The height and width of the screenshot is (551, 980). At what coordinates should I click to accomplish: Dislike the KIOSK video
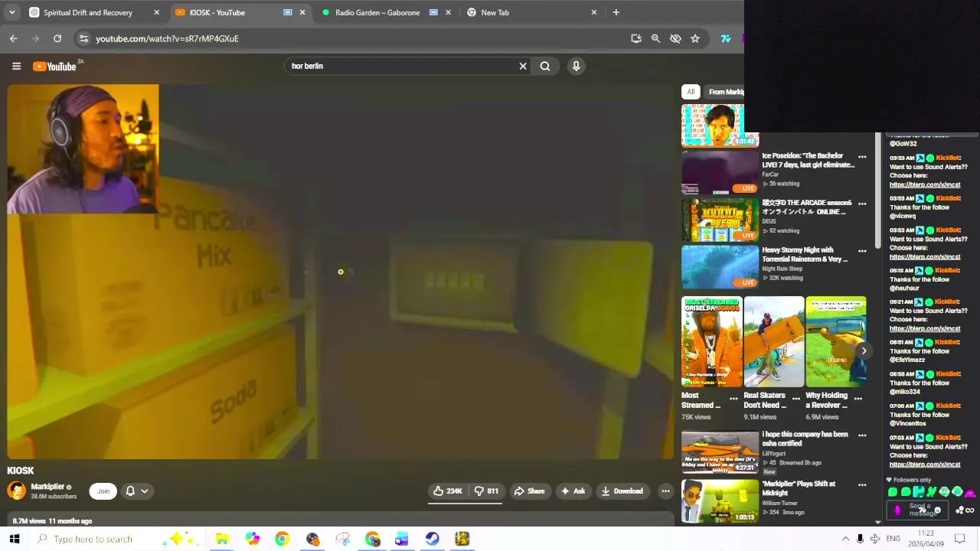coord(487,491)
